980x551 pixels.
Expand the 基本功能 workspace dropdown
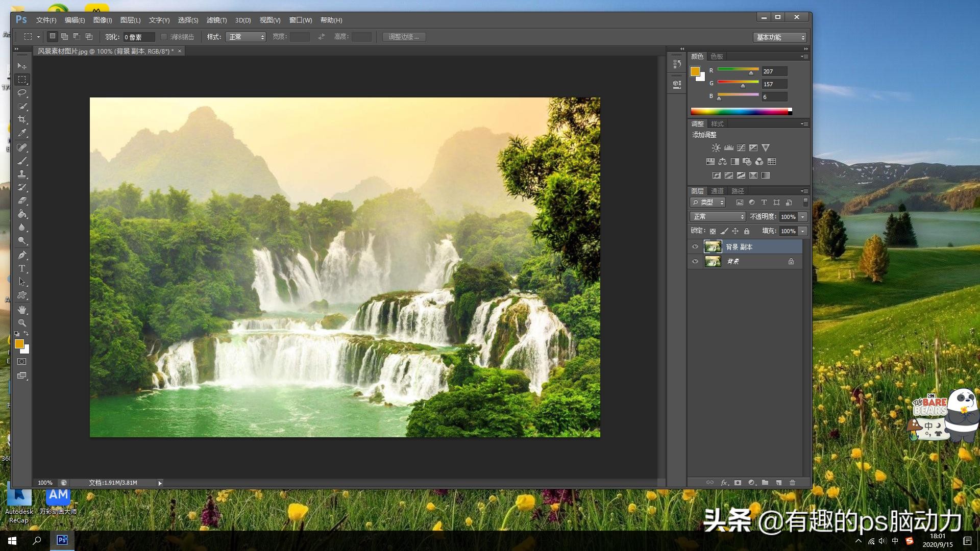click(779, 37)
